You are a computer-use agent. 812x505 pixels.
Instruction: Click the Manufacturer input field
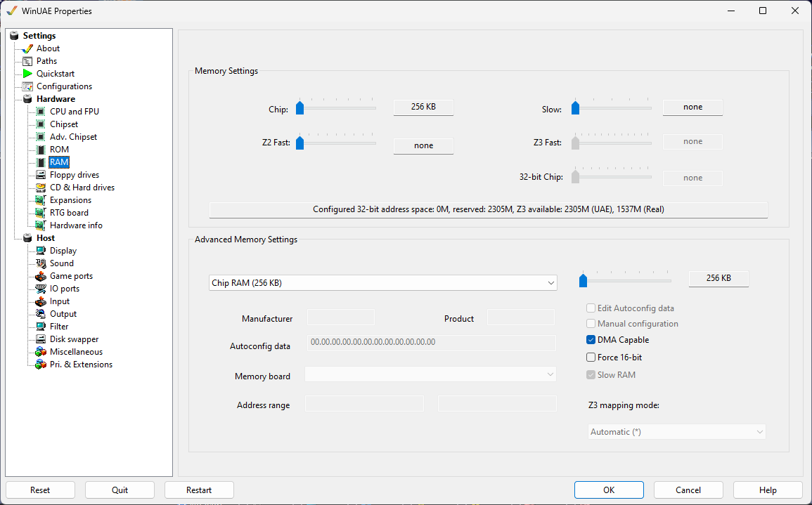(x=341, y=317)
